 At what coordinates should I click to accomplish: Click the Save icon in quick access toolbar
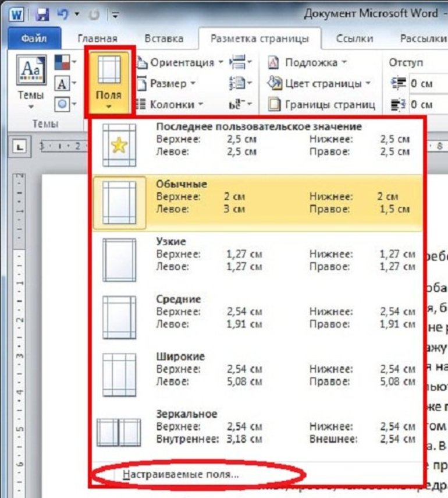point(42,13)
